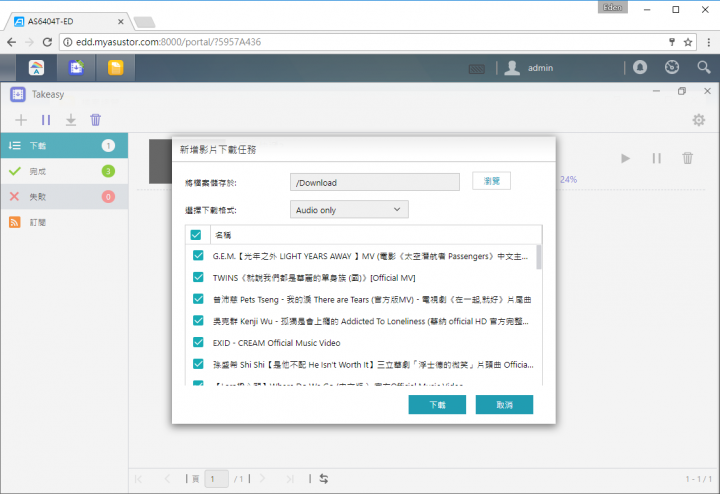The height and width of the screenshot is (494, 720).
Task: Click the 瀏覽 browse button
Action: 491,181
